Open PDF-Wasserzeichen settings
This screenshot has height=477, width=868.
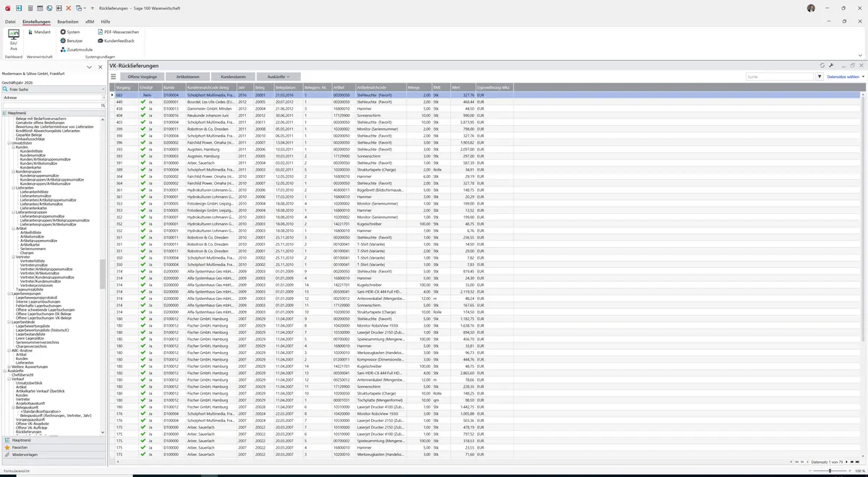(x=118, y=33)
